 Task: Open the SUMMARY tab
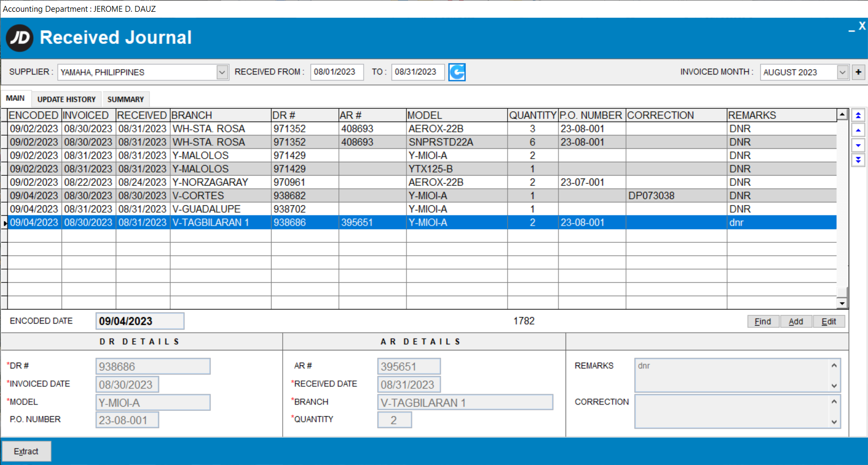[x=125, y=99]
